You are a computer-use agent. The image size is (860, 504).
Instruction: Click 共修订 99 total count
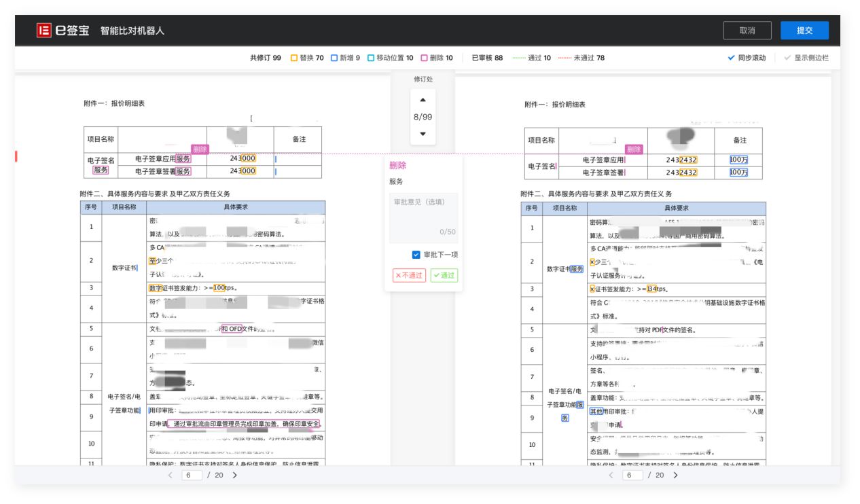(x=266, y=58)
